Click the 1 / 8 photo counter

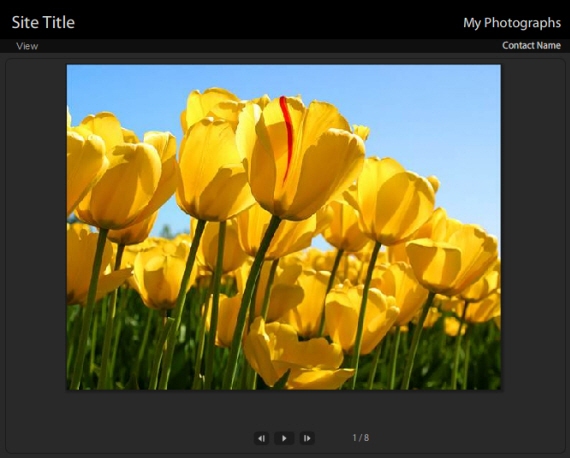coord(361,438)
